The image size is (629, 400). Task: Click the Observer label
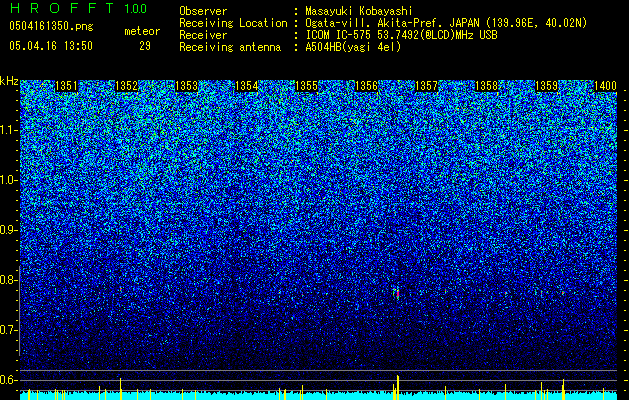coord(203,11)
